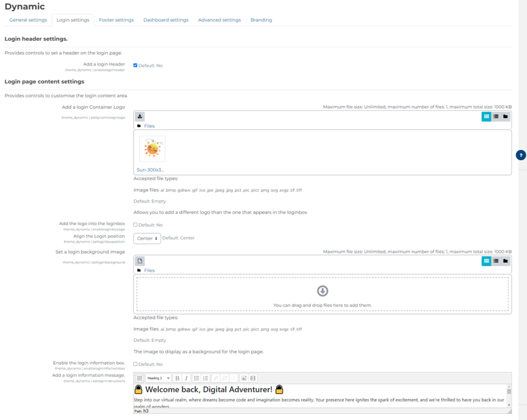Open the Sun-300x3... file name link
Image resolution: width=527 pixels, height=420 pixels.
(150, 170)
